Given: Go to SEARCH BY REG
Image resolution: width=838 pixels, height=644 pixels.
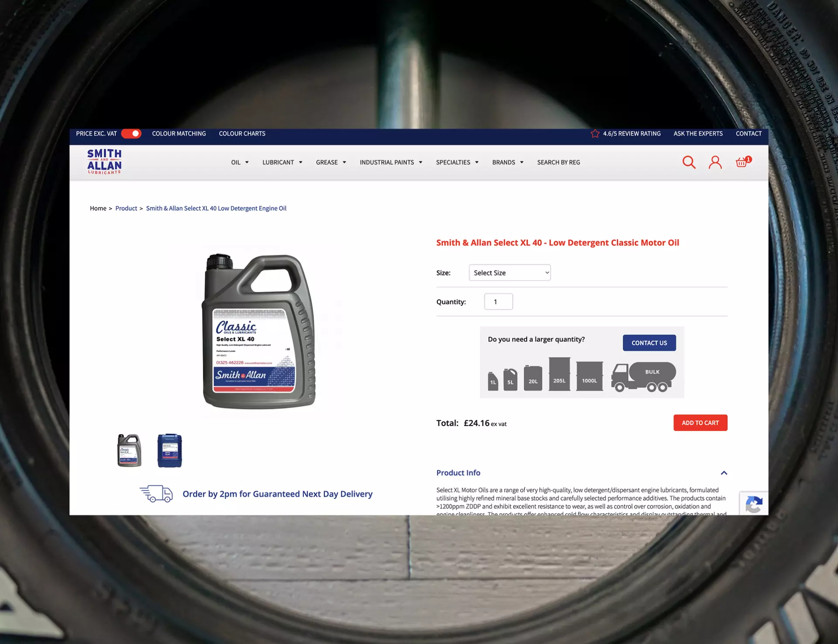Looking at the screenshot, I should tap(559, 162).
